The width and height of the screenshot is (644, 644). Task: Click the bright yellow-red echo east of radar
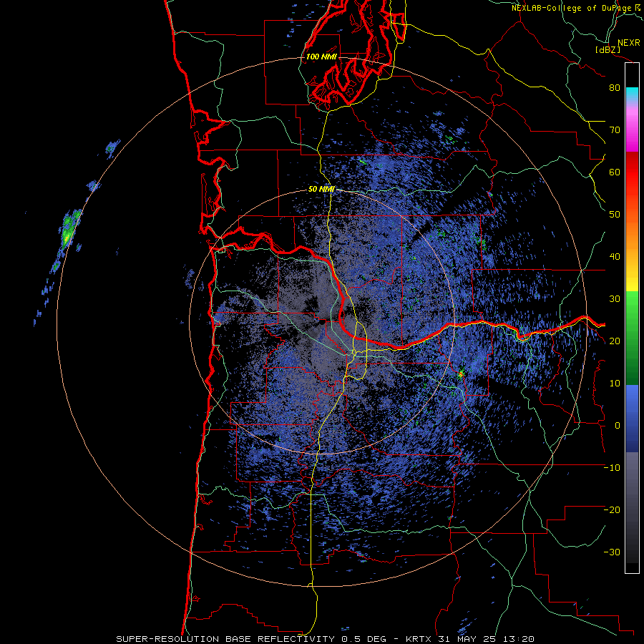click(x=460, y=374)
